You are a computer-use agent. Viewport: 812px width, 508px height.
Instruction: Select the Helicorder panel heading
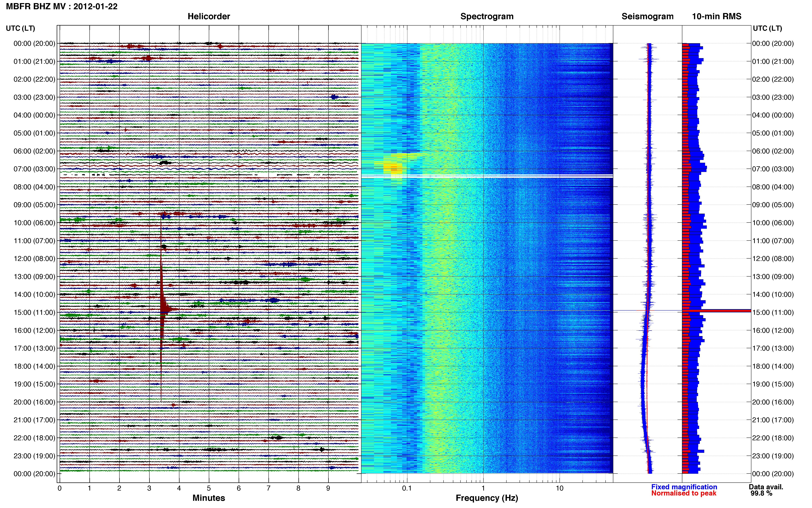209,16
